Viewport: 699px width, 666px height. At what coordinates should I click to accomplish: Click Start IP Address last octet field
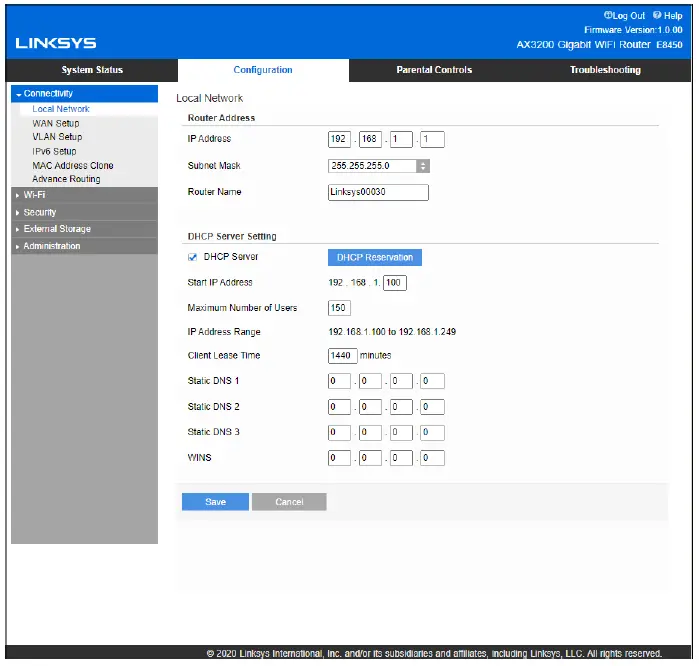coord(395,283)
